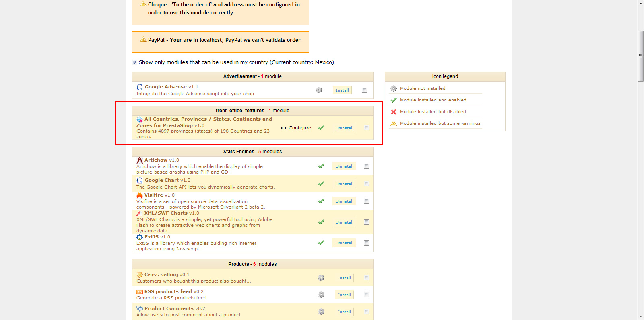Click the Google Chart module icon
Image resolution: width=644 pixels, height=320 pixels.
140,181
